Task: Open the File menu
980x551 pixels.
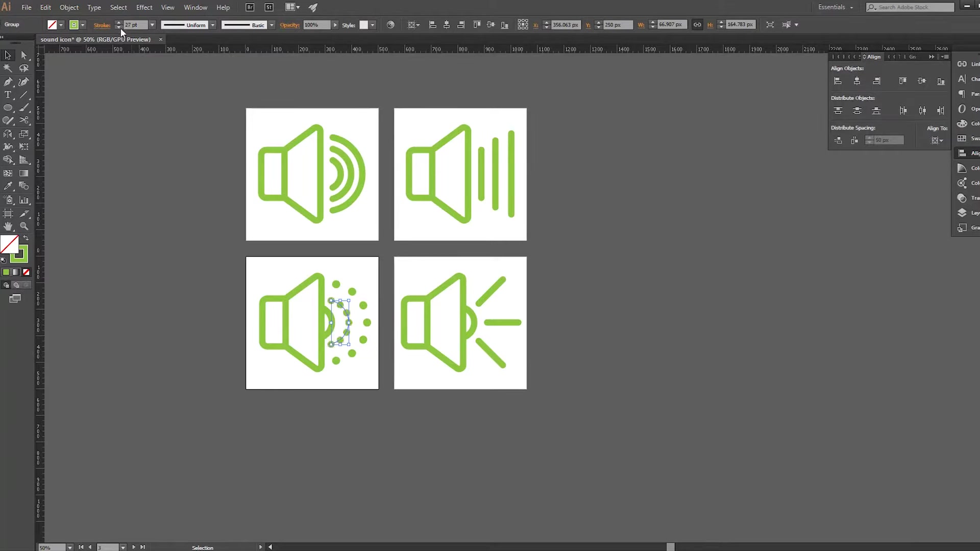Action: tap(27, 7)
